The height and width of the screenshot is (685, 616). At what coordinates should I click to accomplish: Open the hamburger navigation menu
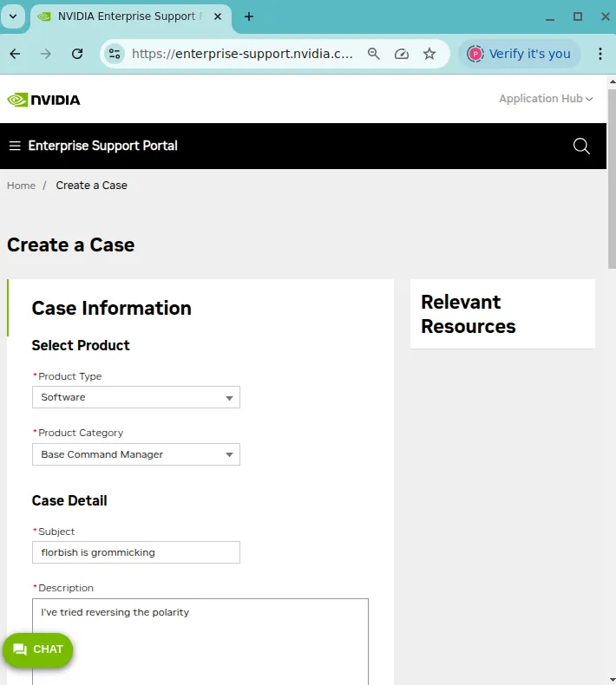click(15, 146)
